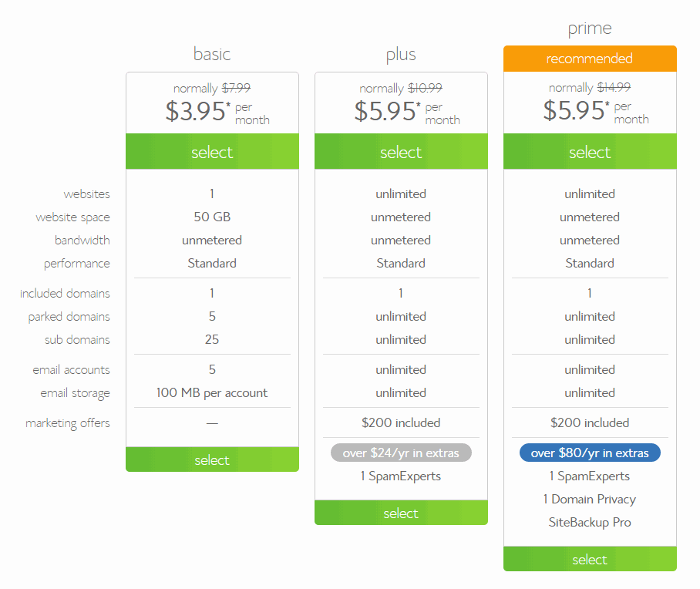Click the basic plan bottom select button
Viewport: 700px width, 589px height.
pyautogui.click(x=212, y=459)
